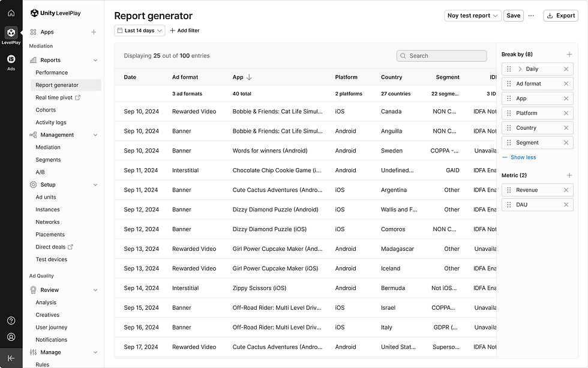Remove the Revenue metric
Image resolution: width=588 pixels, height=368 pixels.
tap(566, 190)
